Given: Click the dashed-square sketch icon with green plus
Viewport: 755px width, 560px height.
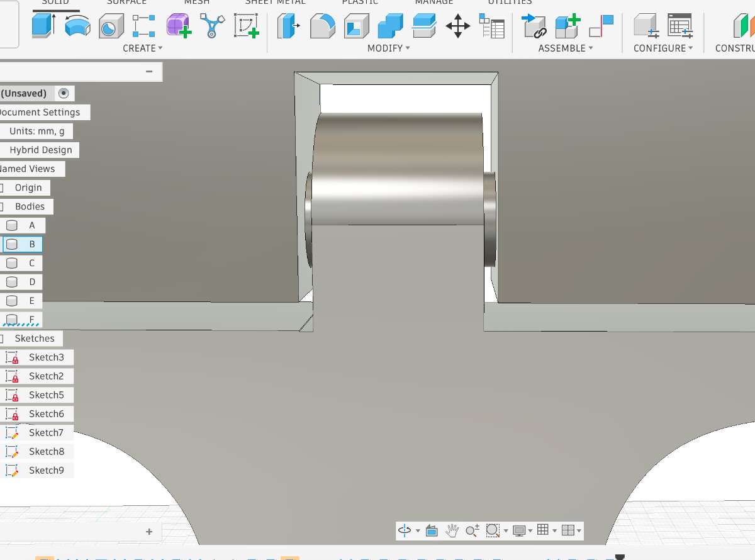Looking at the screenshot, I should click(247, 26).
